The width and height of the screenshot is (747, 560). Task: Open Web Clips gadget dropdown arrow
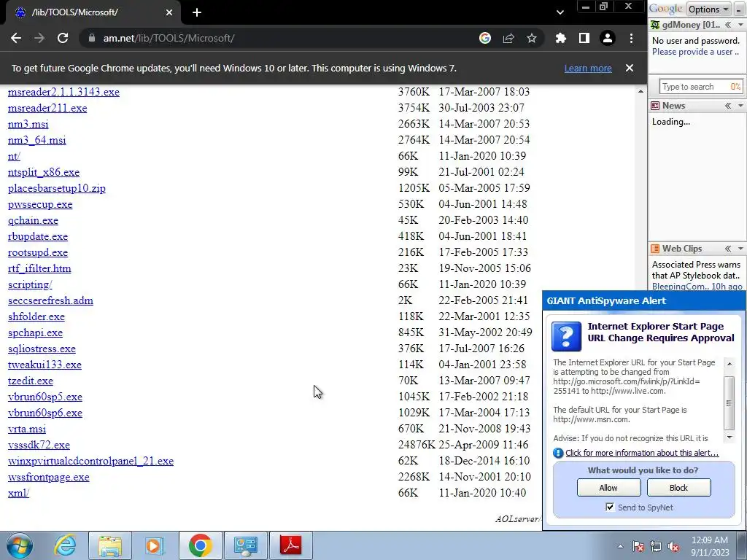(740, 249)
